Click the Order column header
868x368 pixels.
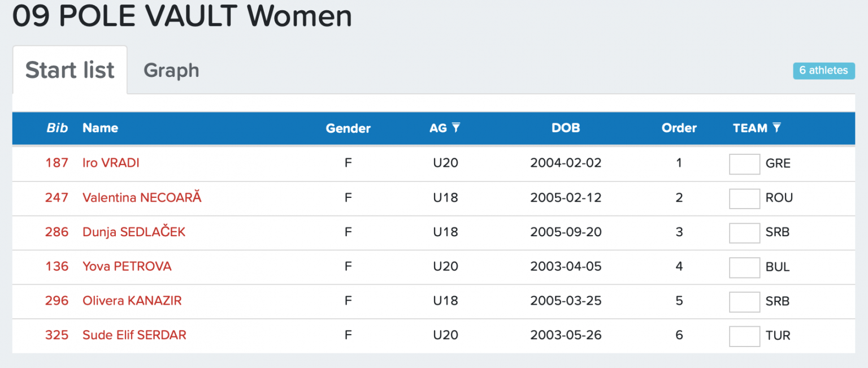(679, 128)
